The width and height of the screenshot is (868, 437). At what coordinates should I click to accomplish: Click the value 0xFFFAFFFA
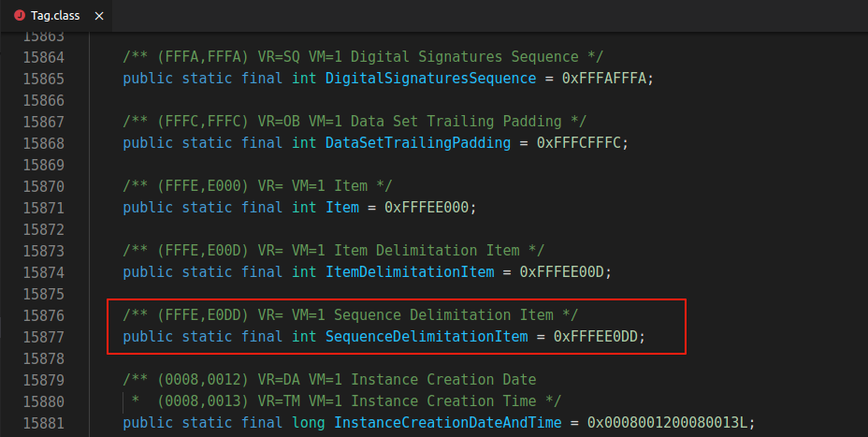[x=604, y=79]
